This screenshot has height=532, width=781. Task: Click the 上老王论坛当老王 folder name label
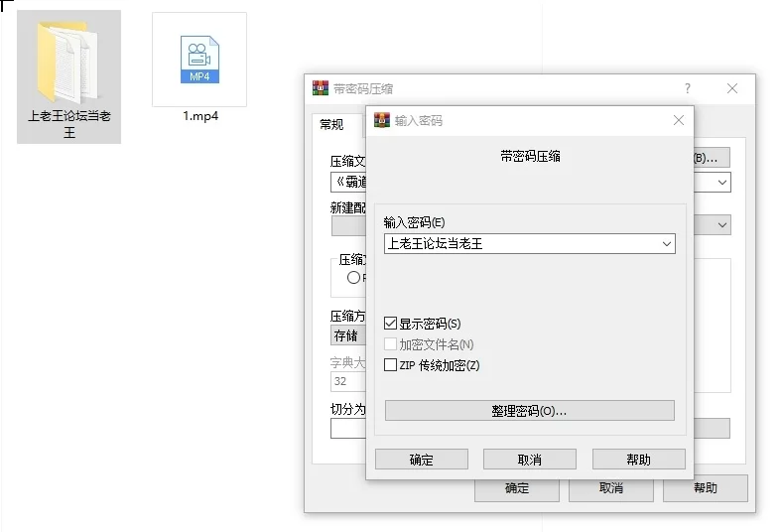coord(68,124)
